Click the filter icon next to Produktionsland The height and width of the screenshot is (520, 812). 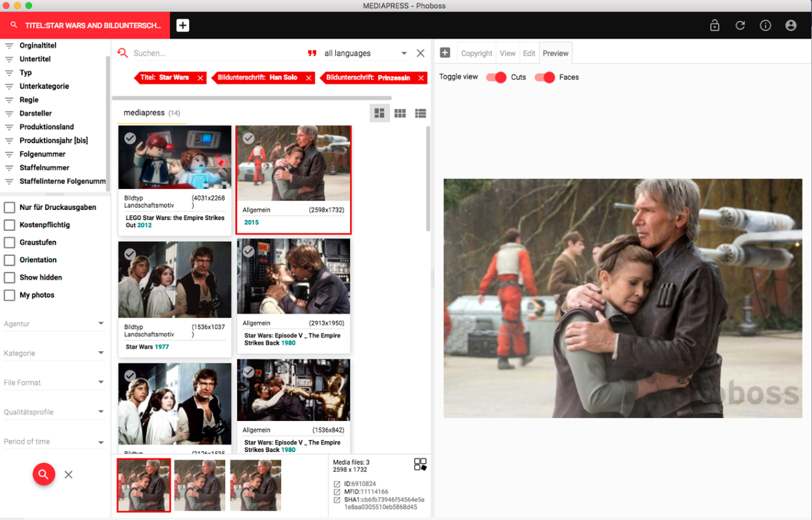click(x=10, y=127)
